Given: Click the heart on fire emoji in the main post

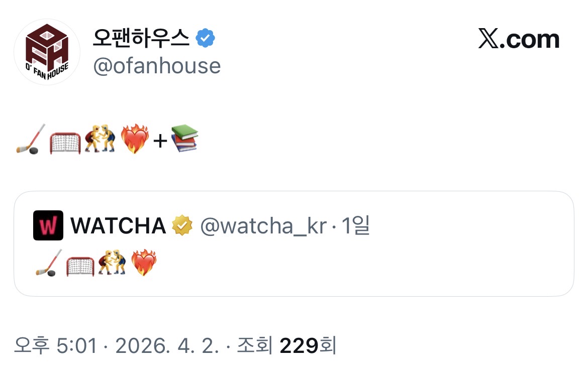Looking at the screenshot, I should tap(135, 140).
